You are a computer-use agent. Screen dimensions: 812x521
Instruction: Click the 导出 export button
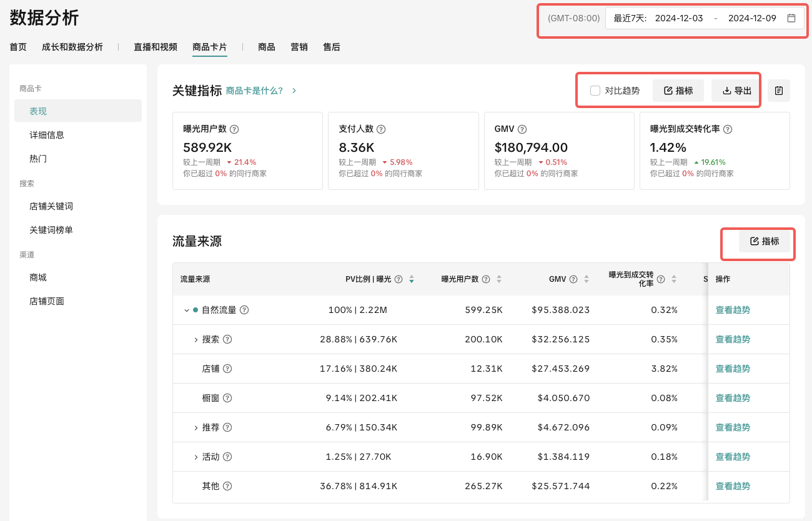click(x=736, y=91)
